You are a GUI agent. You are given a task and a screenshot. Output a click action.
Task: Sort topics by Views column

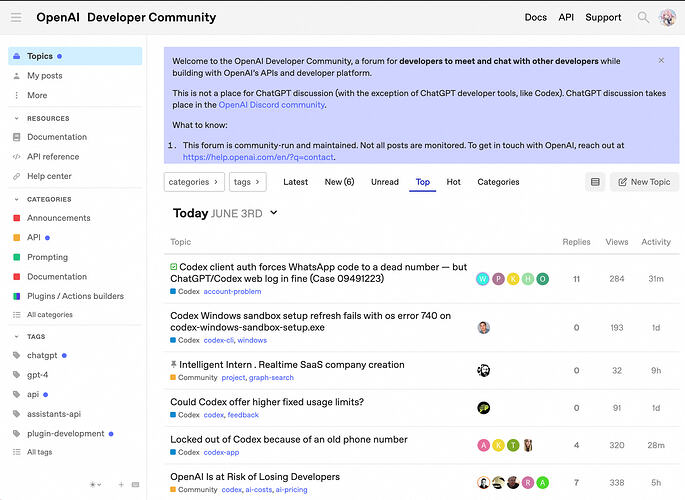pyautogui.click(x=617, y=242)
